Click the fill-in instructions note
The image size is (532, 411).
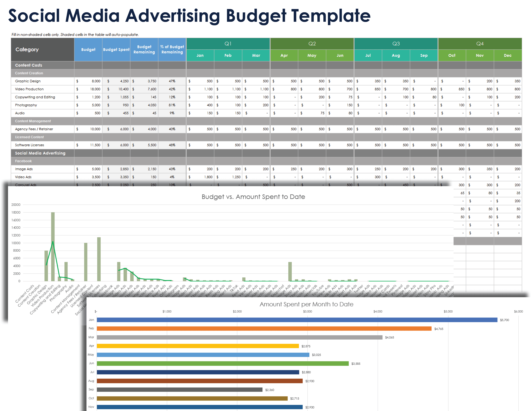75,35
